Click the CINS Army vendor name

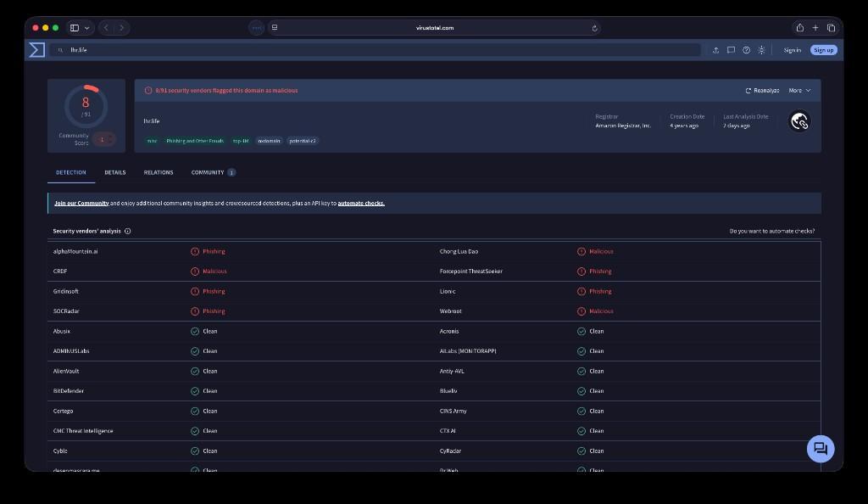[x=453, y=411]
